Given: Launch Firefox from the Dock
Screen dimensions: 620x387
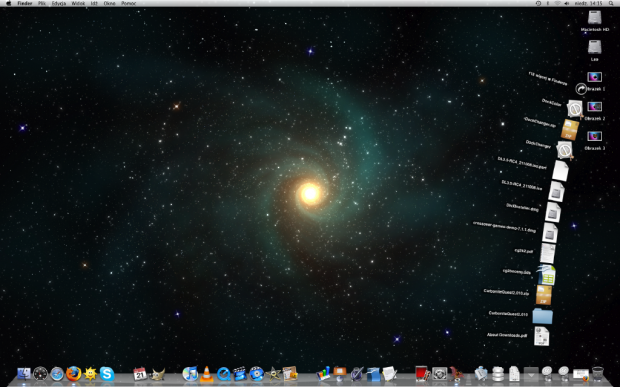Looking at the screenshot, I should 74,374.
